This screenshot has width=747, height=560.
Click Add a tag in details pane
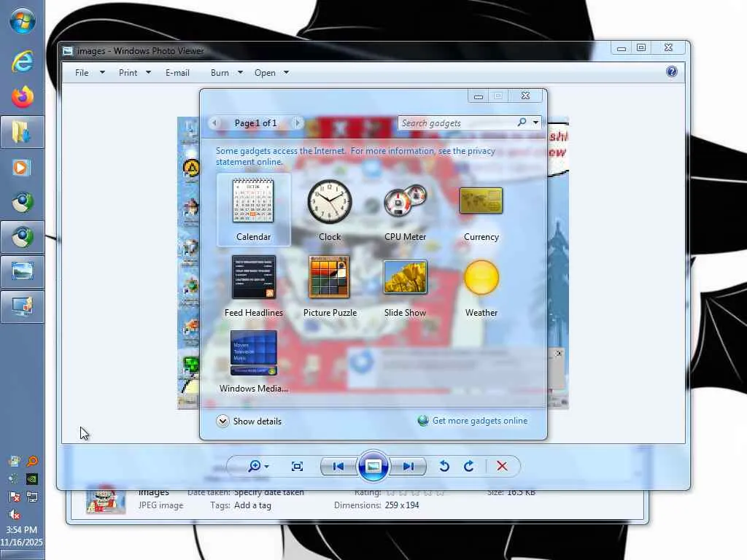point(252,505)
